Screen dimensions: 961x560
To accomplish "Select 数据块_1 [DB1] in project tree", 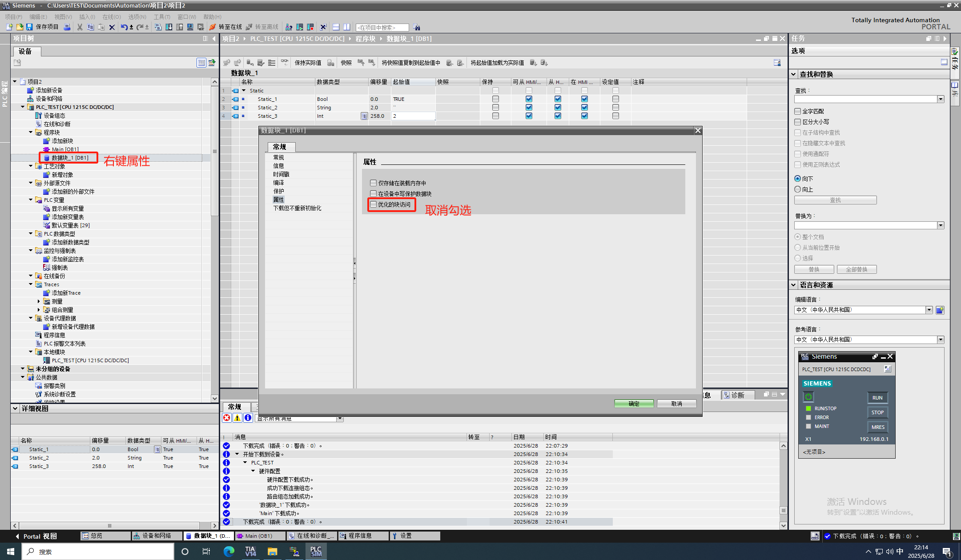I will tap(70, 158).
